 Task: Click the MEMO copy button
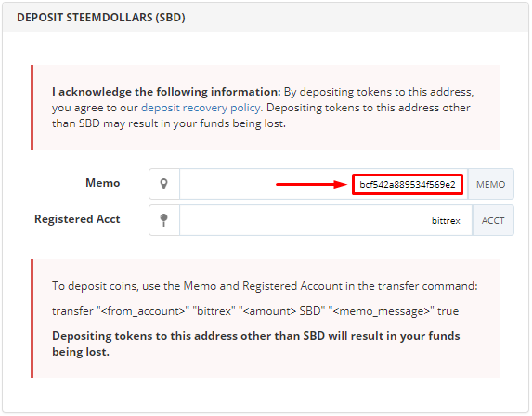pos(490,184)
